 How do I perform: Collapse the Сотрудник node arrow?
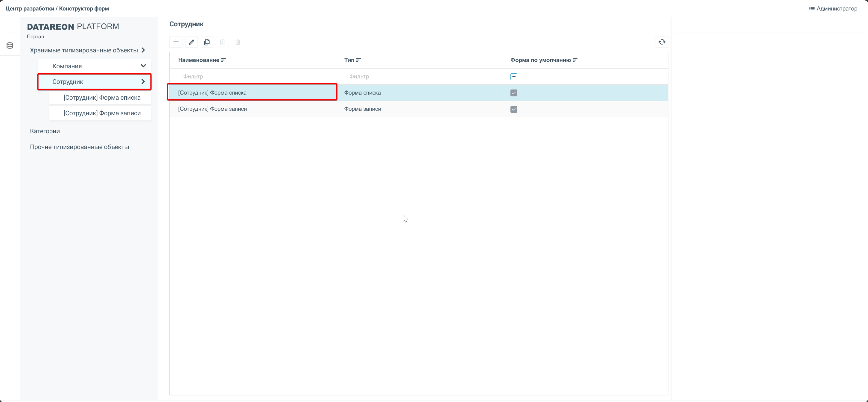pos(143,81)
